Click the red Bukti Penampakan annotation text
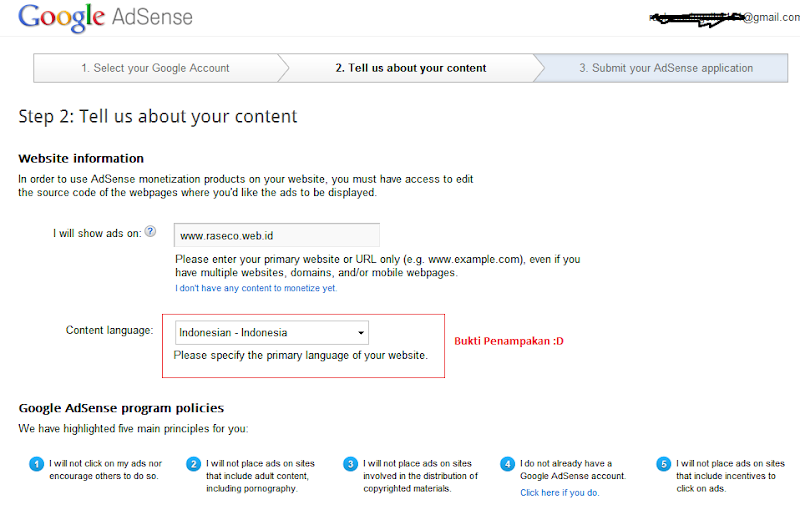Image resolution: width=800 pixels, height=515 pixels. pos(509,341)
